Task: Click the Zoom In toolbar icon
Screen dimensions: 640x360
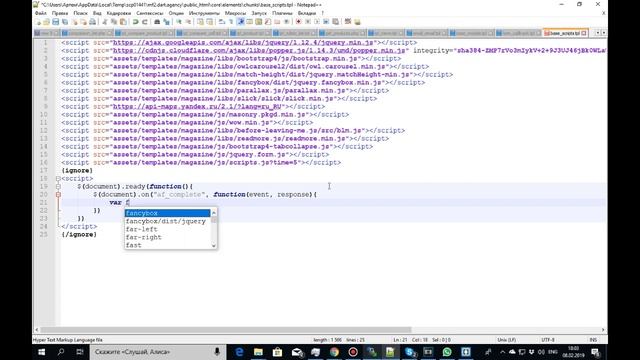Action: click(x=179, y=22)
